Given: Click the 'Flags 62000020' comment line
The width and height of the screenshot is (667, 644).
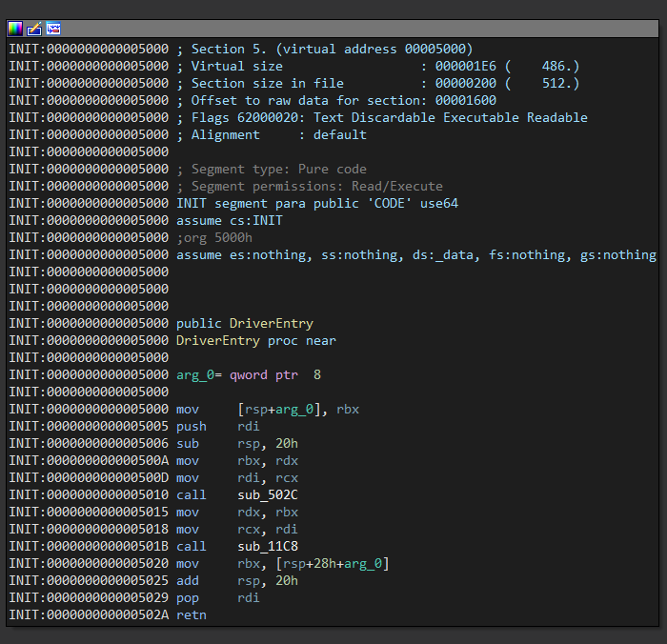Looking at the screenshot, I should pos(381,117).
